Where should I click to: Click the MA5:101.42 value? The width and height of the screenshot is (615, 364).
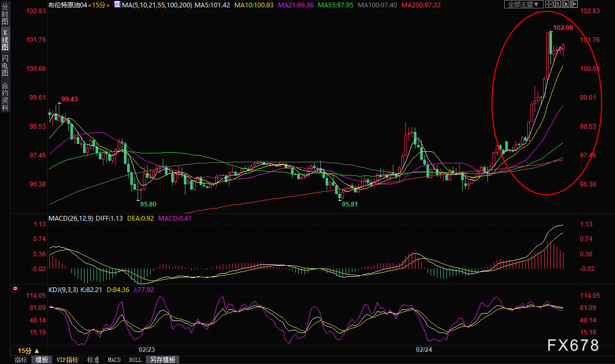coord(212,5)
